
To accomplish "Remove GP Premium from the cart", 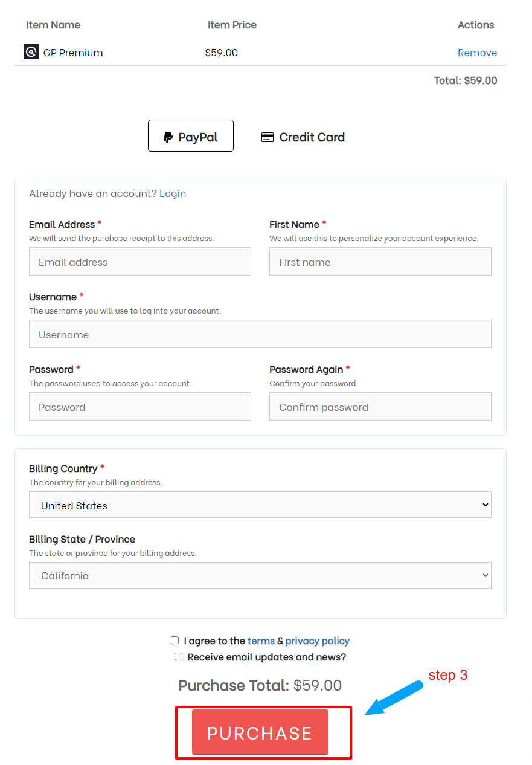I will pyautogui.click(x=477, y=53).
